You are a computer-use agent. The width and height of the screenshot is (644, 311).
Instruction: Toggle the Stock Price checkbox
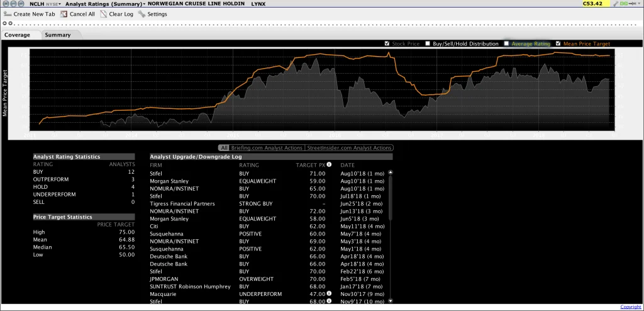coord(387,43)
